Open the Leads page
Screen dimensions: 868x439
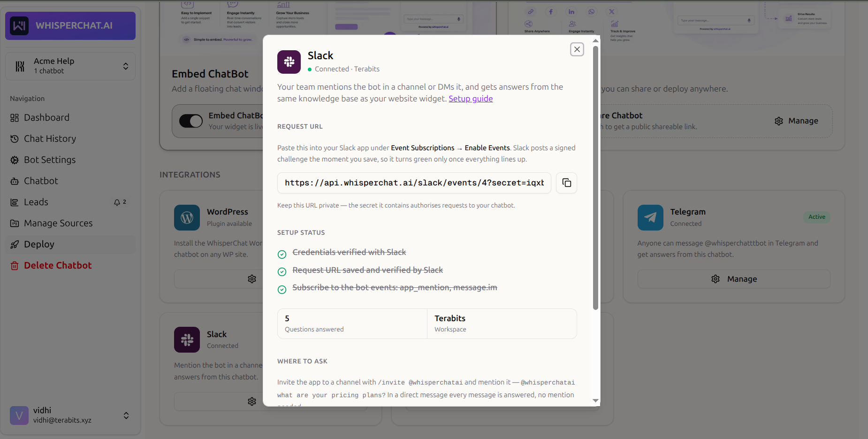coord(70,202)
